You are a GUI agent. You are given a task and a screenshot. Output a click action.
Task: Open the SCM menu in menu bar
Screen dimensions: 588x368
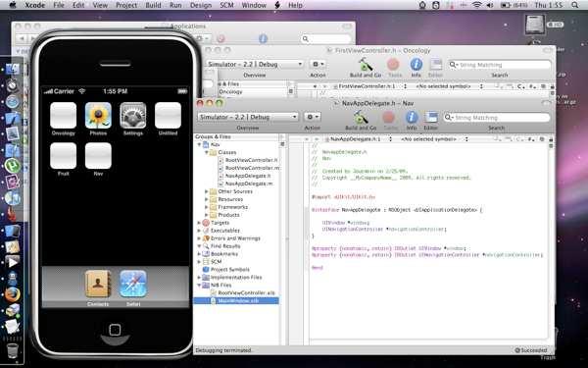(226, 5)
